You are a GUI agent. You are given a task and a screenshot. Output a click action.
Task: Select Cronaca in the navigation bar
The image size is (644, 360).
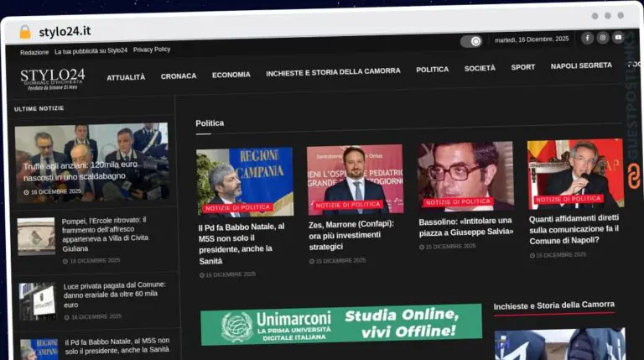point(179,76)
